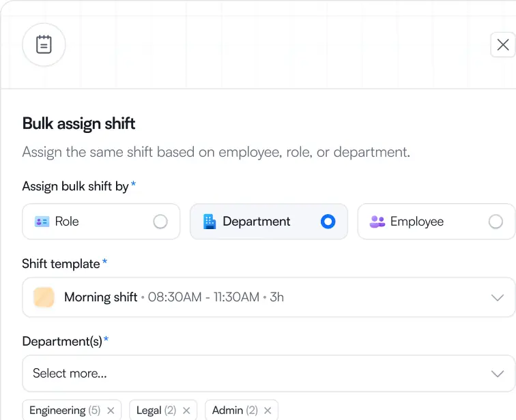
Task: Close the Bulk assign shift dialog
Action: click(503, 45)
